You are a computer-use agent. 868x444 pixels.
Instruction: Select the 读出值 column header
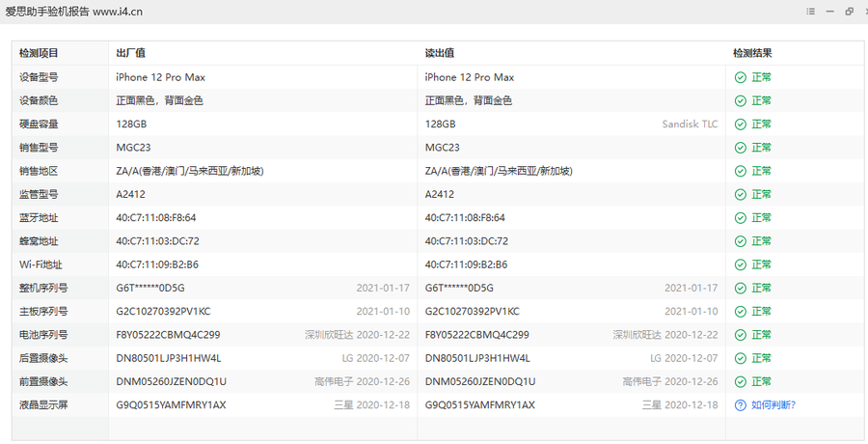(440, 53)
